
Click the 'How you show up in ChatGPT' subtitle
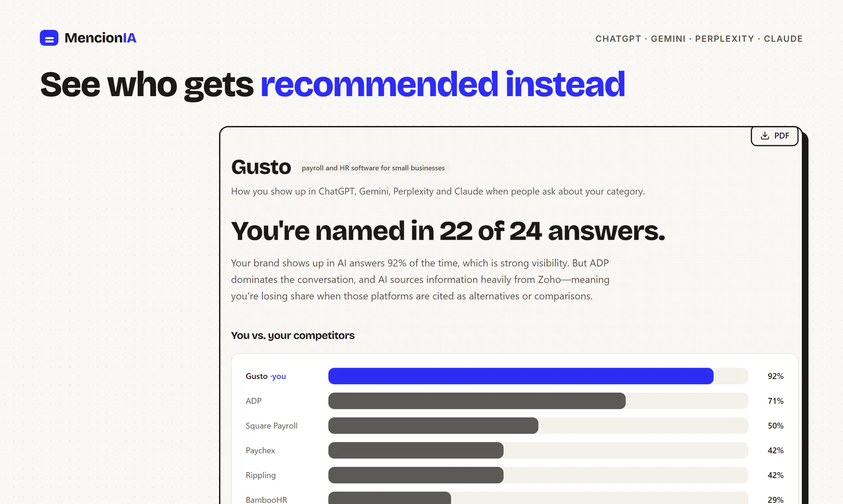[438, 192]
